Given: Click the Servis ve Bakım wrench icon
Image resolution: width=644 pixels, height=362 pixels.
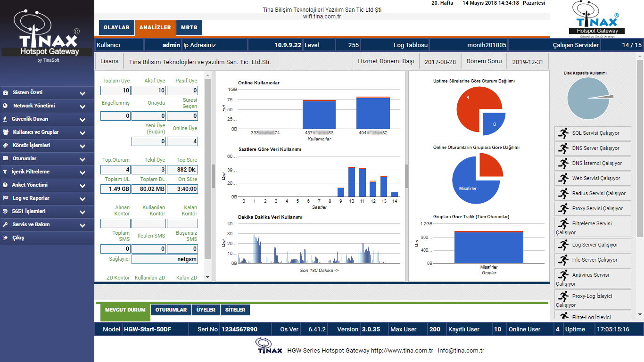Looking at the screenshot, I should tap(5, 225).
